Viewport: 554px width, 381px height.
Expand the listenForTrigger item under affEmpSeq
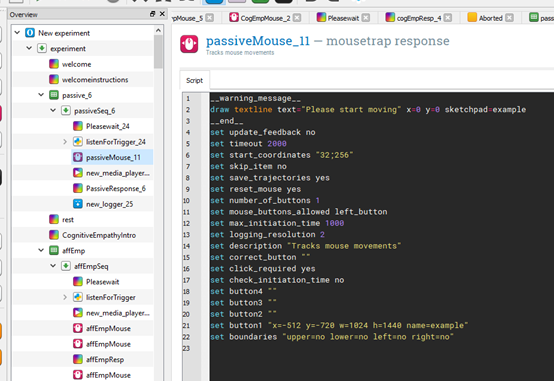coord(65,297)
